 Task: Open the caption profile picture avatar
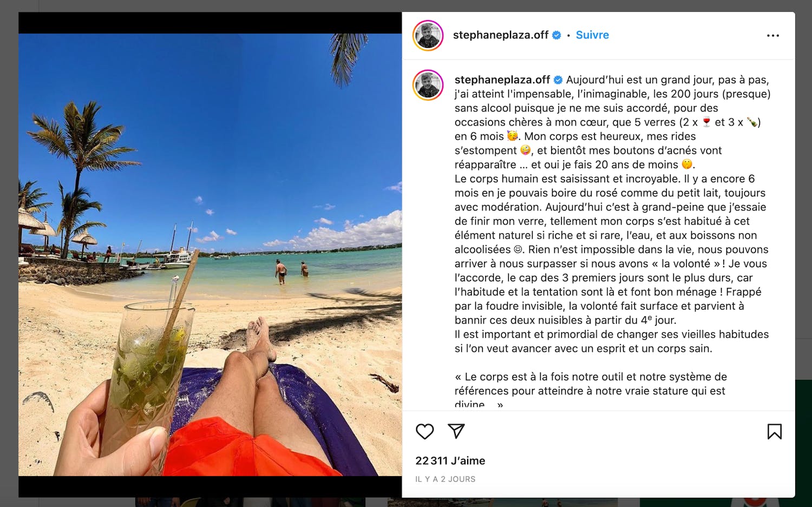[x=428, y=85]
